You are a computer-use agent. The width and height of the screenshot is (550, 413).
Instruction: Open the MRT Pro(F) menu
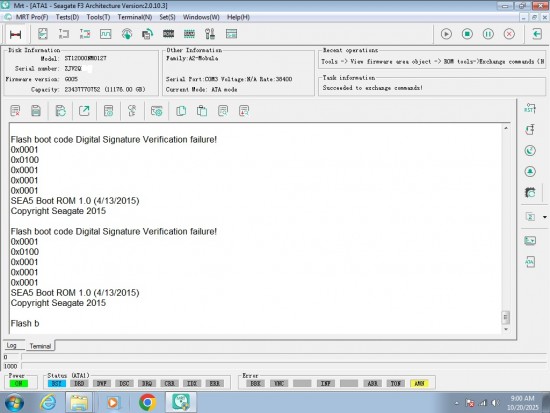[32, 17]
